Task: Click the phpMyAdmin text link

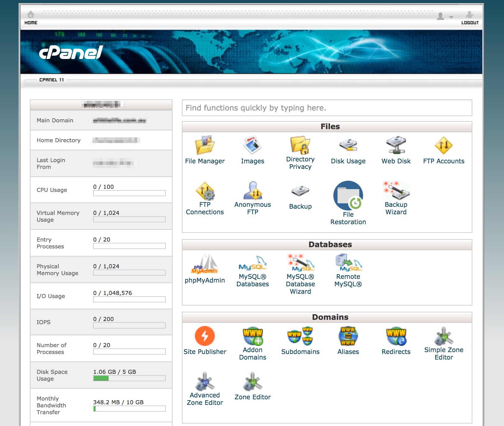Action: click(x=205, y=280)
